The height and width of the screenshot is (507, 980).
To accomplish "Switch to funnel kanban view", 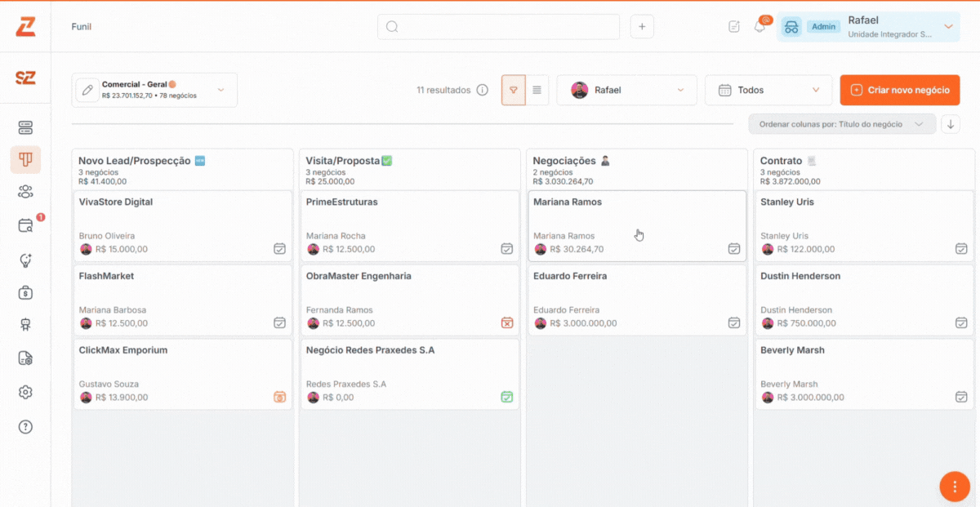I will pos(513,90).
